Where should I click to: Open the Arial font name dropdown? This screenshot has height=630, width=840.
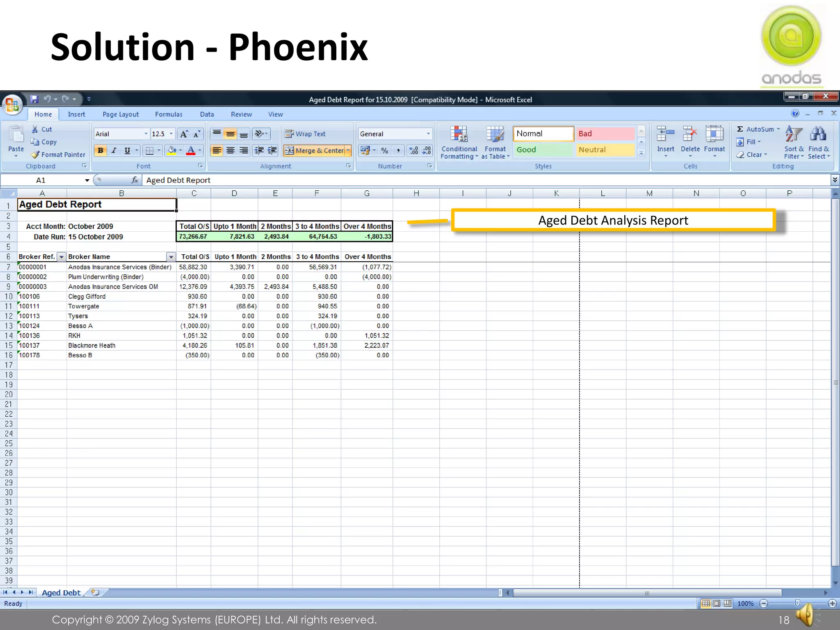point(146,134)
